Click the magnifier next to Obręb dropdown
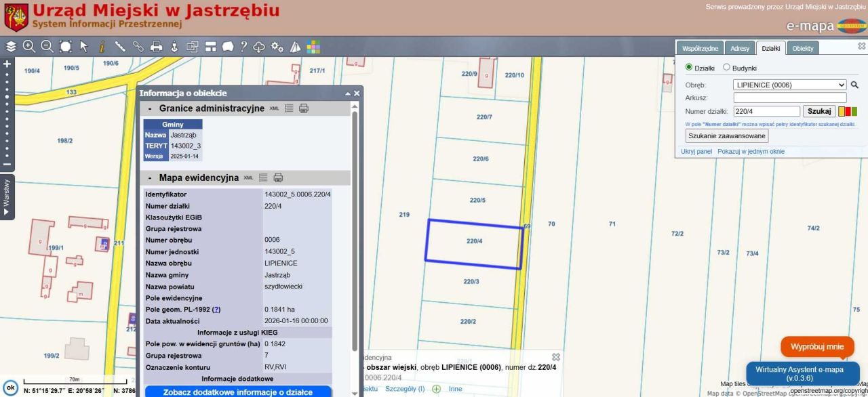 click(x=854, y=85)
